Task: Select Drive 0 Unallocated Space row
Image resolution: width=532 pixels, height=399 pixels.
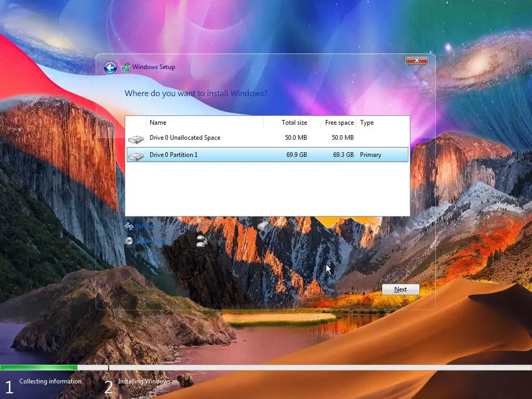Action: pos(268,138)
